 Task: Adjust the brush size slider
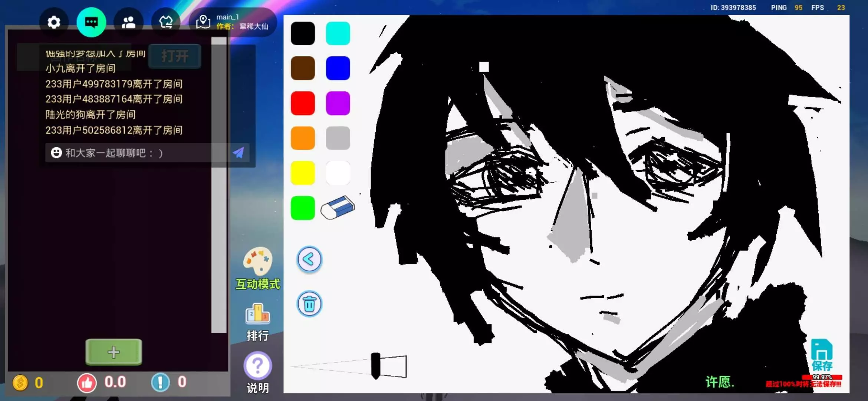pos(376,366)
